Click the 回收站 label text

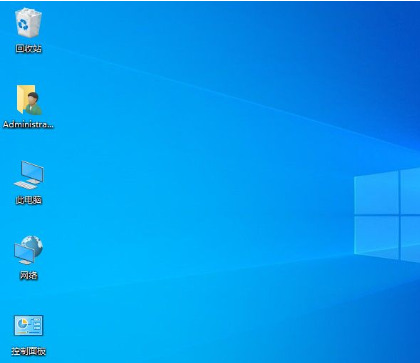click(x=29, y=49)
